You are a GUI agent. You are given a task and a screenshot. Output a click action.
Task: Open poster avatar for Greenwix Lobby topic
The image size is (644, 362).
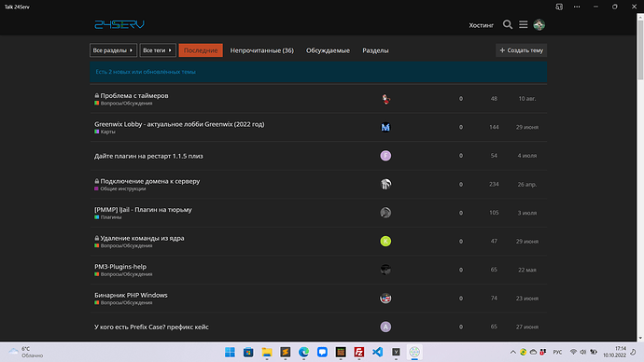(385, 127)
